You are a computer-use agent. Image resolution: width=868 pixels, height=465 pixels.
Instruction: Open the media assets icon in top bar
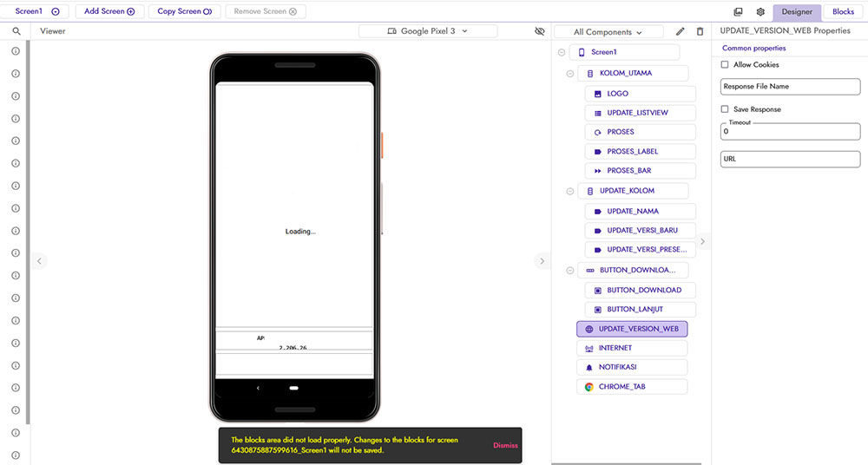click(x=738, y=12)
